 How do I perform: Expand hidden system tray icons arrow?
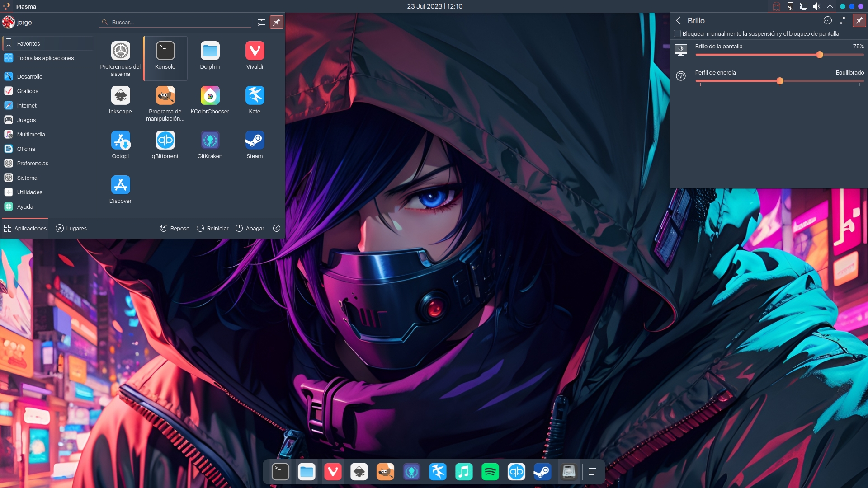tap(830, 6)
